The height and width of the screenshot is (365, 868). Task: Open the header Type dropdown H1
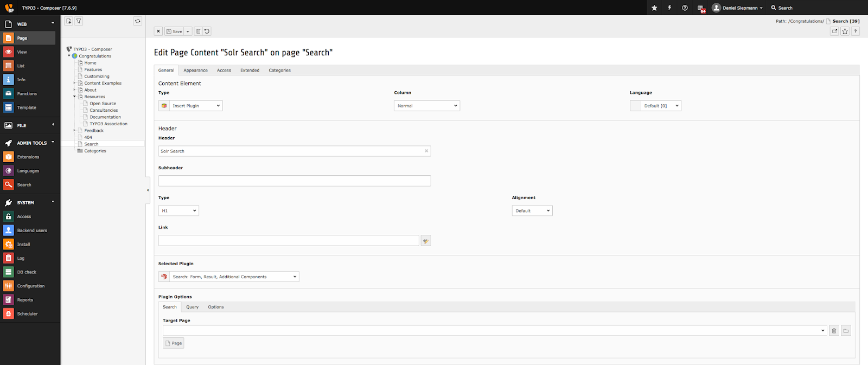point(178,210)
